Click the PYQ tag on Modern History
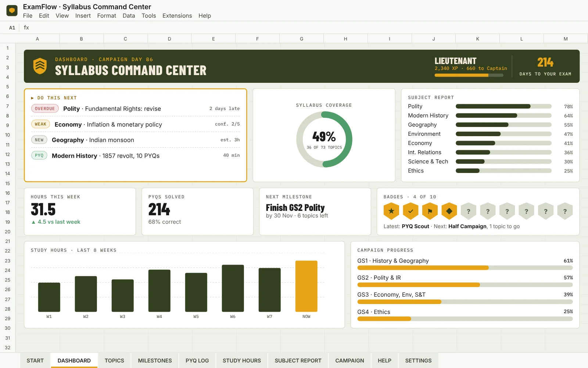The height and width of the screenshot is (368, 588). click(x=39, y=155)
